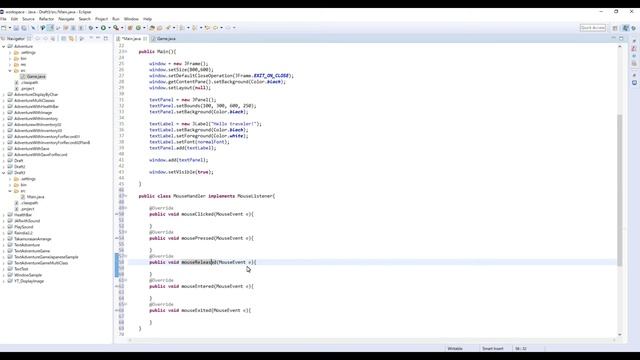Expand the HealthBar project node

coord(4,215)
